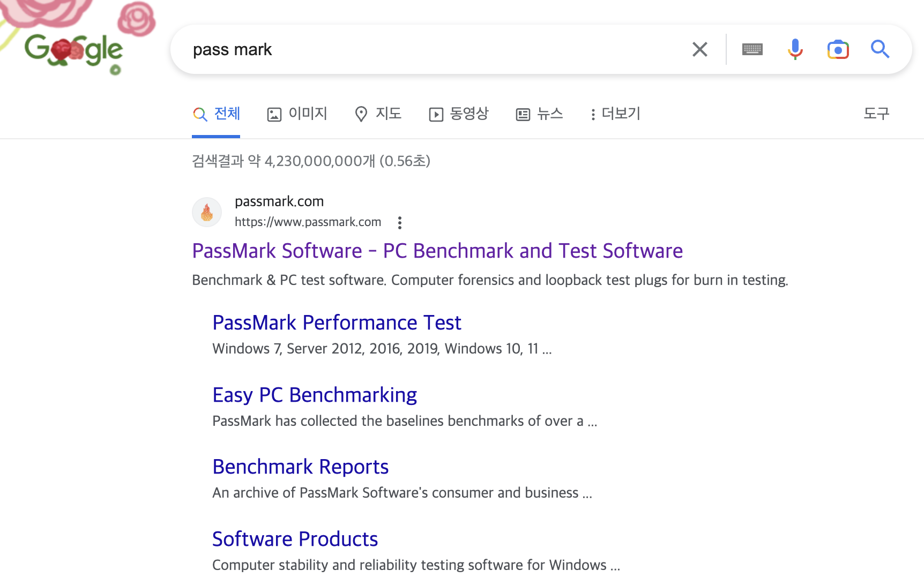Click the result count text 검색결과 약 4,230,000,000개
Screen dimensions: 924x585
311,161
